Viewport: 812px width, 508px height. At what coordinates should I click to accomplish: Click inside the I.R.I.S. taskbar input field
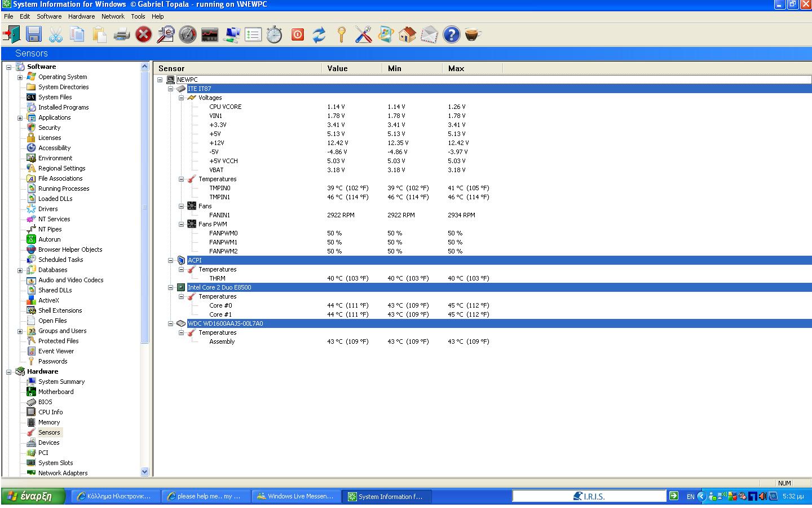pos(589,496)
